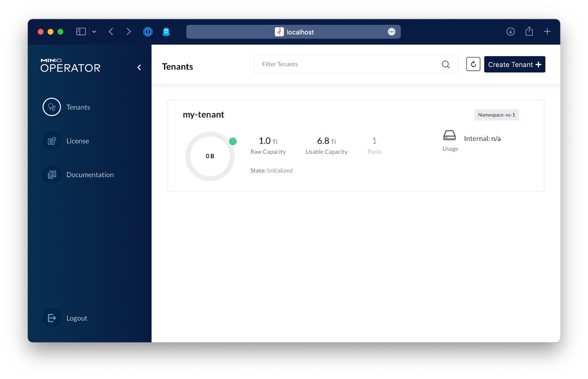Click the 0 B usage ring chart
This screenshot has height=379, width=588.
[x=210, y=156]
